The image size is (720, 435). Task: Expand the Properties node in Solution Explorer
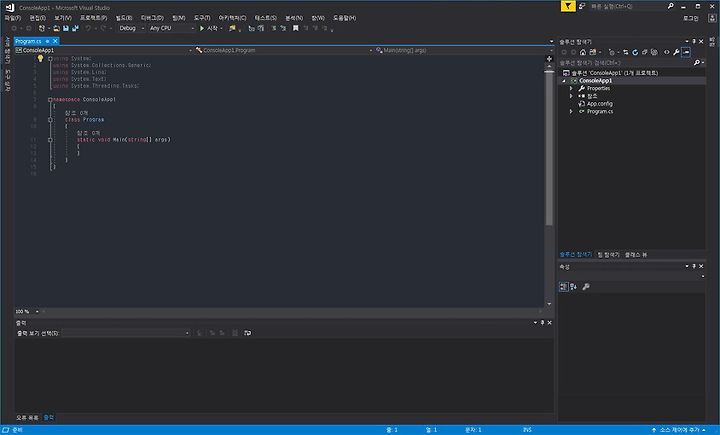[571, 88]
